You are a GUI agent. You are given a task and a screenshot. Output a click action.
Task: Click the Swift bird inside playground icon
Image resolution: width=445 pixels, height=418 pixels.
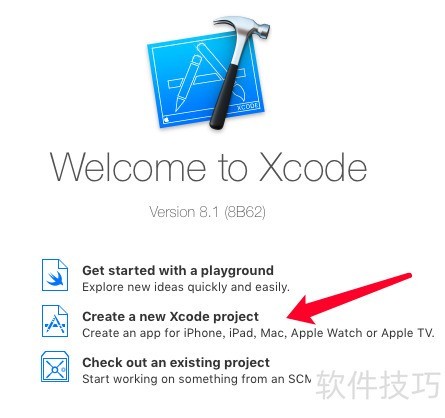coord(55,278)
